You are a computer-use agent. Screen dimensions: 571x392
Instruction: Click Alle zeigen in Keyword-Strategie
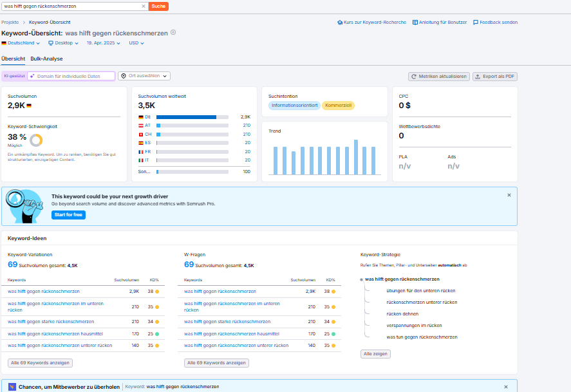pos(375,354)
